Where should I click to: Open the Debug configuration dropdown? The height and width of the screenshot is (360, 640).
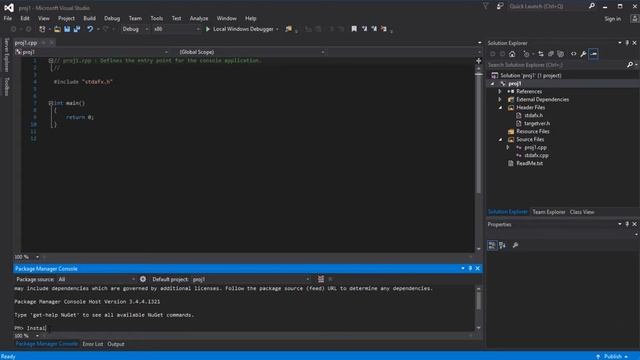(x=135, y=29)
